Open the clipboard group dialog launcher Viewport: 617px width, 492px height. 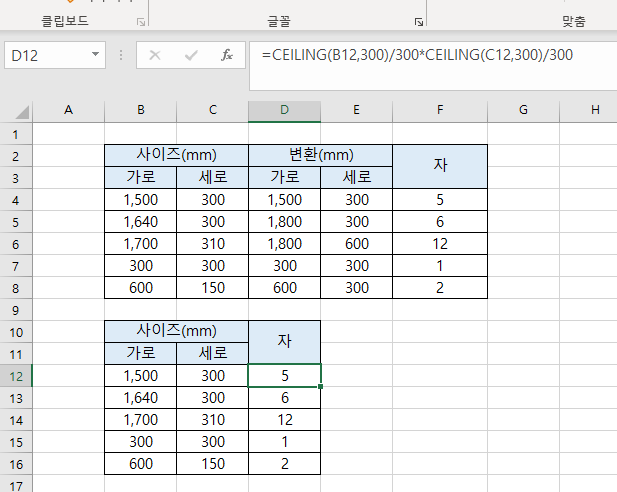(140, 22)
